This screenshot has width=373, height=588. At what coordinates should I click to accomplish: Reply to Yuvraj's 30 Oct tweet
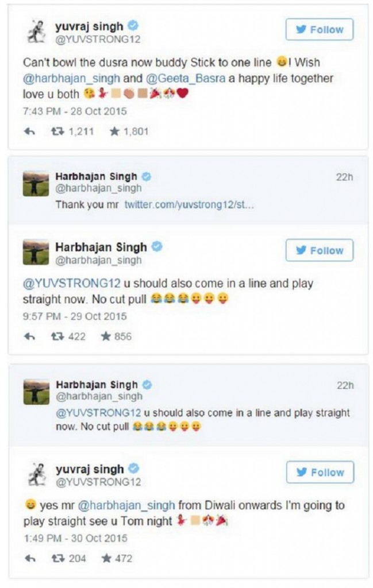(x=30, y=559)
